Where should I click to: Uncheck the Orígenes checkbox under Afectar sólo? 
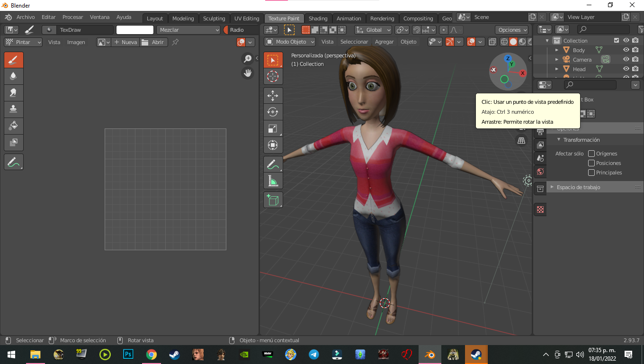click(591, 153)
